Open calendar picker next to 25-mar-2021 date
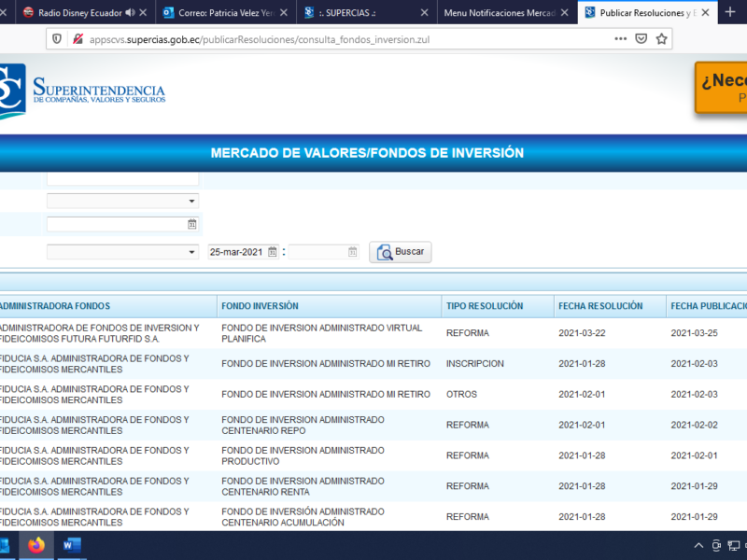 tap(273, 252)
